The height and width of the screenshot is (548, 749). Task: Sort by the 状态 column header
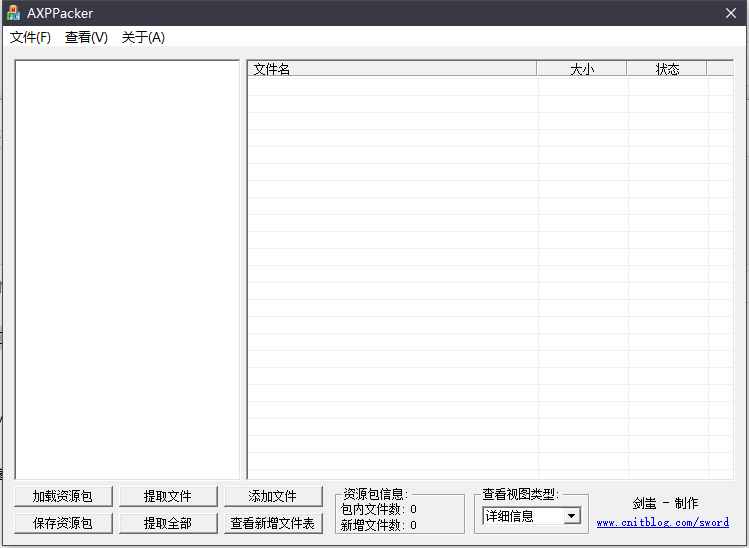[x=667, y=69]
